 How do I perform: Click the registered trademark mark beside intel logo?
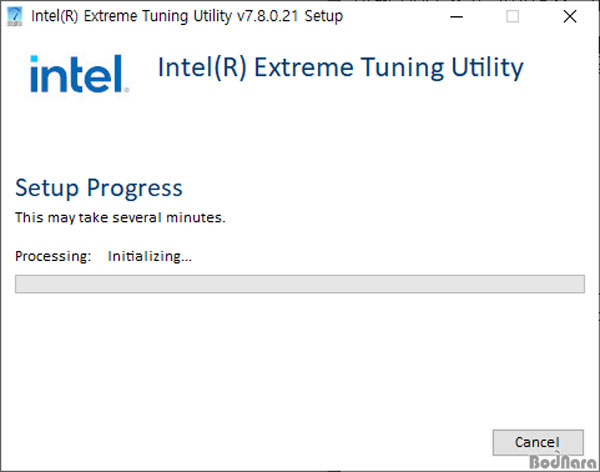[127, 90]
